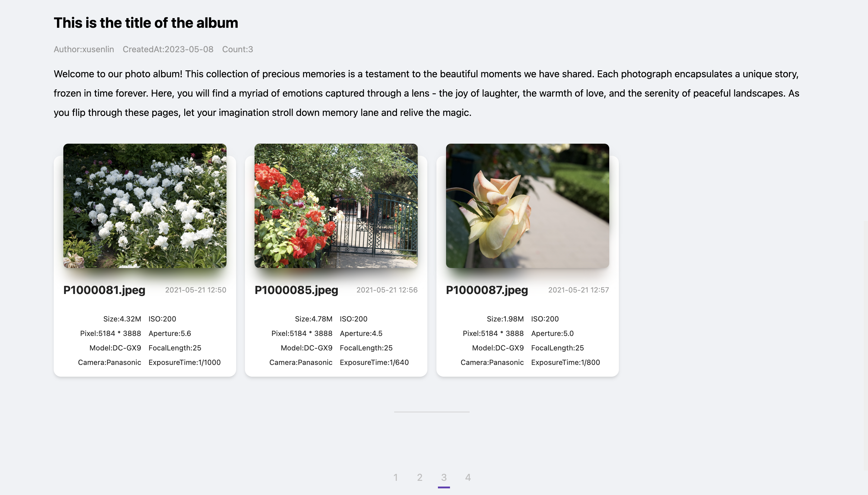Click FocalLength:25 in P1000085.jpeg card

click(x=366, y=348)
